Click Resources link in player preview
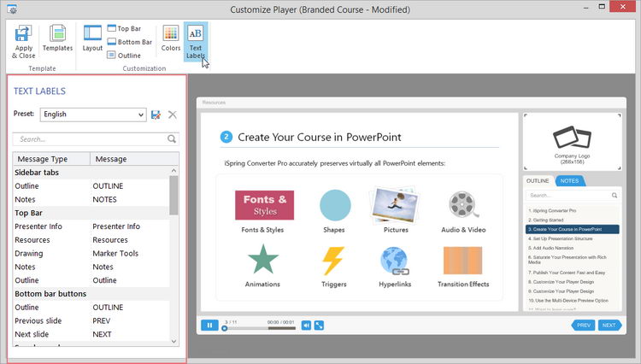The image size is (641, 364). [x=214, y=103]
